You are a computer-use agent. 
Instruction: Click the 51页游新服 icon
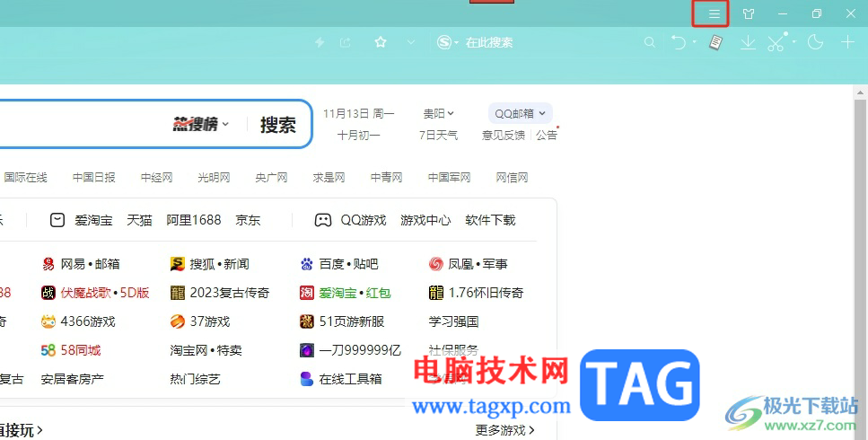click(x=307, y=321)
